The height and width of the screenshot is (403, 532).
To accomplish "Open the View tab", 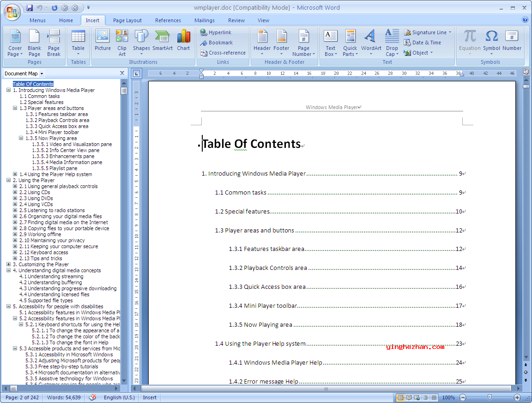I will coord(263,20).
